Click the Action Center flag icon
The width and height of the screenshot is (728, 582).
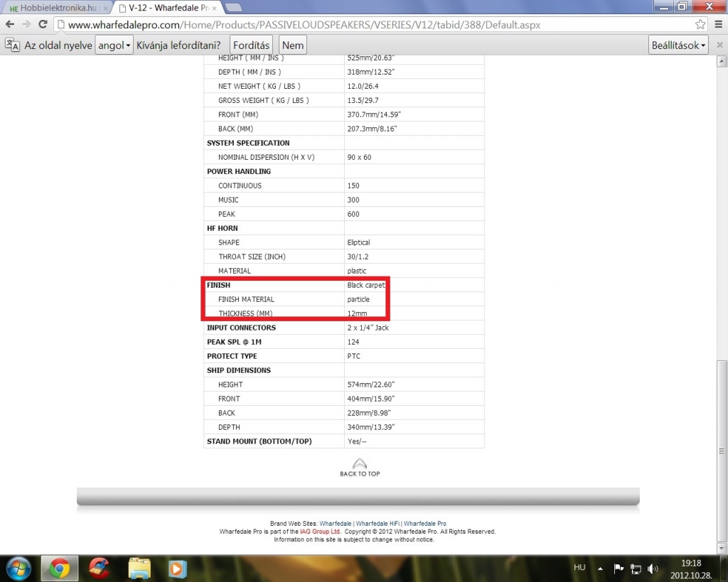619,568
